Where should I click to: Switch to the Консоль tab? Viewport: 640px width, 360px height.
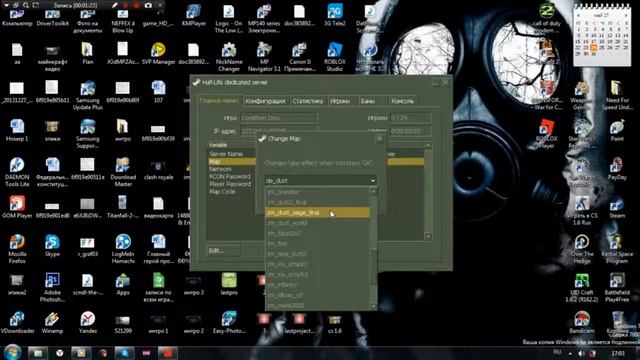click(402, 101)
